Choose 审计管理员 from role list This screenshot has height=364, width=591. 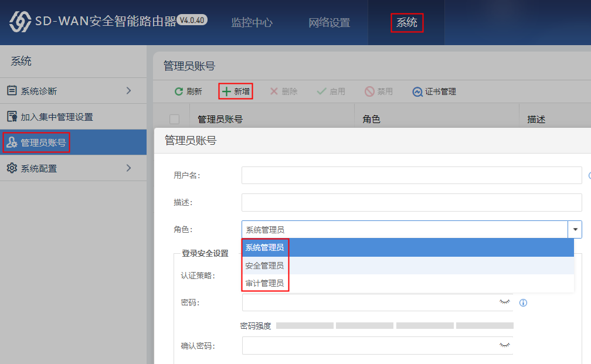265,284
